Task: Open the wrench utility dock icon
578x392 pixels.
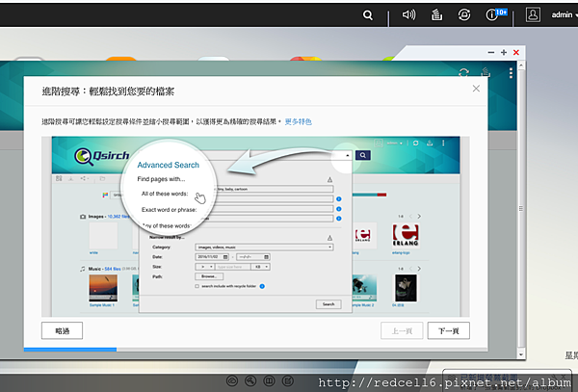Action: click(x=250, y=380)
